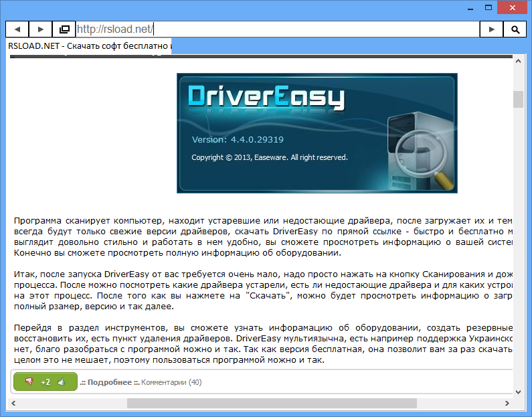Click the search magnifier button
The image size is (532, 417).
pyautogui.click(x=515, y=29)
